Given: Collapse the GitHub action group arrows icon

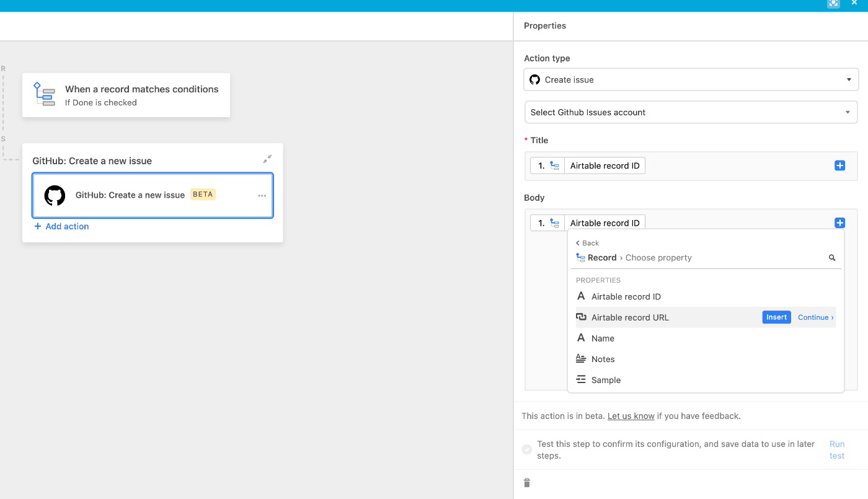Looking at the screenshot, I should coord(267,159).
